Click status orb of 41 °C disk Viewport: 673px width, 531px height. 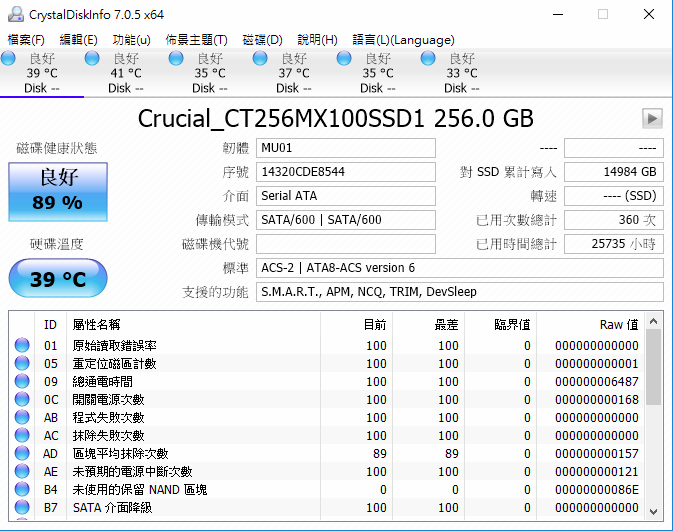coord(92,58)
